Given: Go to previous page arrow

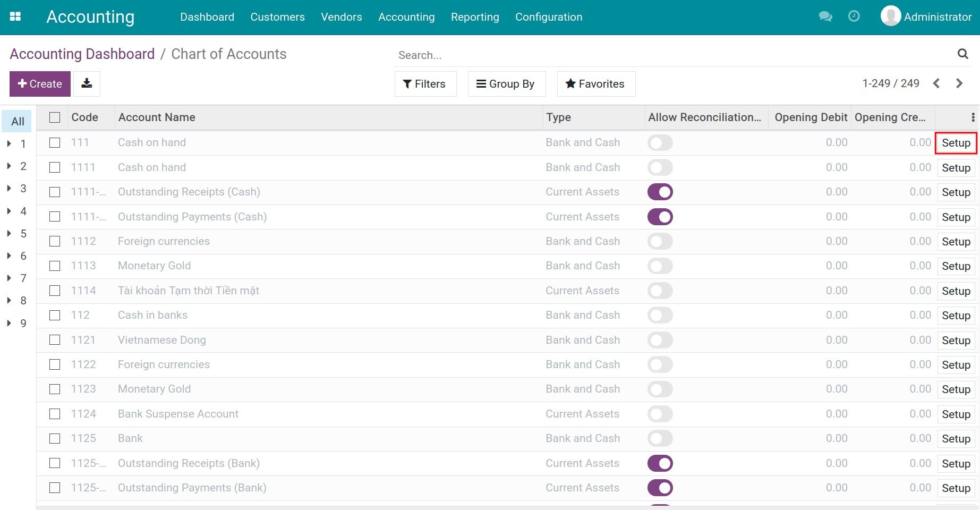Looking at the screenshot, I should pos(936,83).
